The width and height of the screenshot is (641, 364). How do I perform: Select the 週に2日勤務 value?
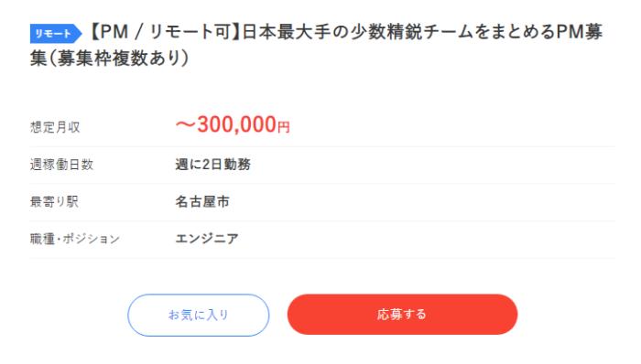tap(213, 165)
